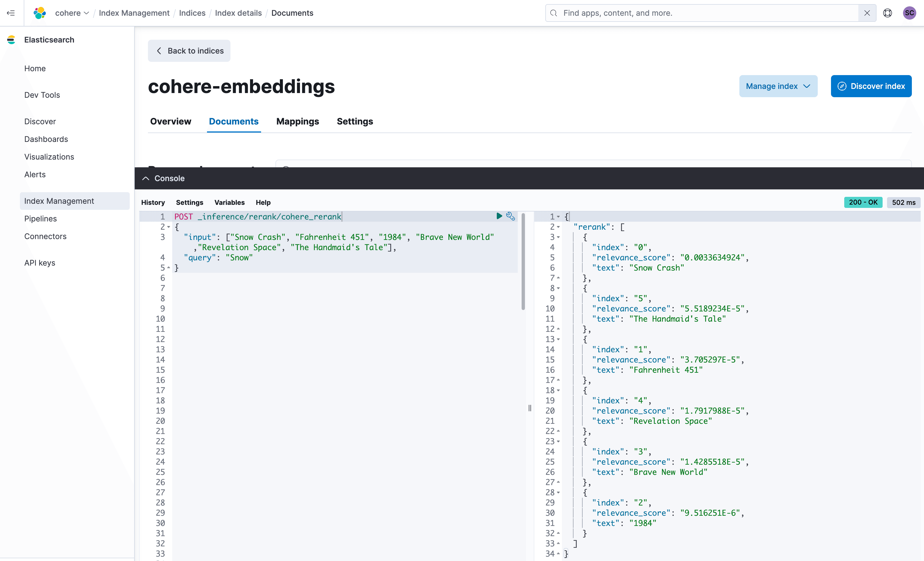The width and height of the screenshot is (924, 561).
Task: Click the "Revelation Space" text in output
Action: [670, 421]
